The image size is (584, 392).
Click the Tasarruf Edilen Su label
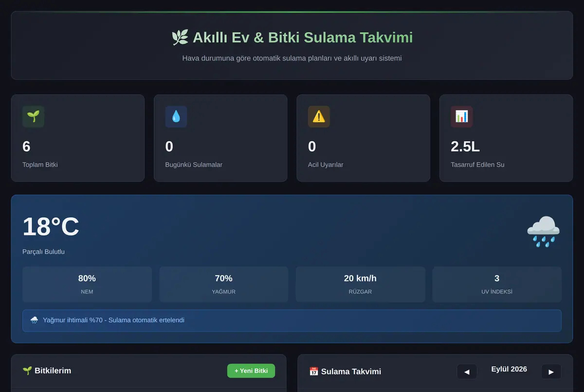477,165
